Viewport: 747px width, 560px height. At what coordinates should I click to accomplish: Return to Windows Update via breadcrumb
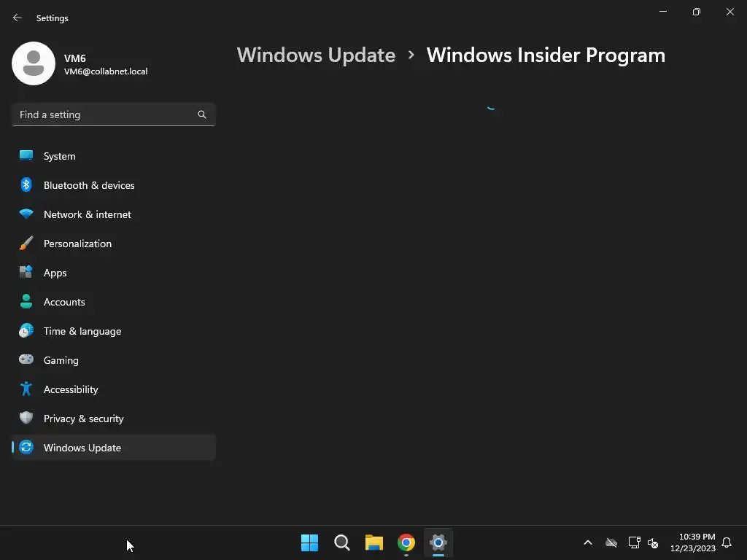click(316, 55)
